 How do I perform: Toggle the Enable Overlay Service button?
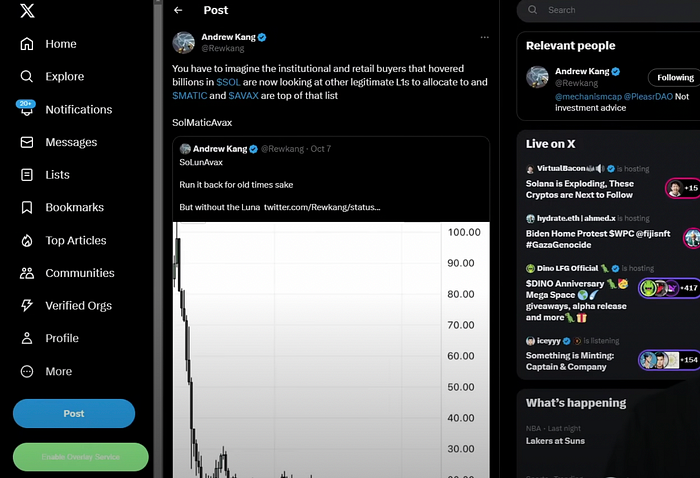click(80, 457)
